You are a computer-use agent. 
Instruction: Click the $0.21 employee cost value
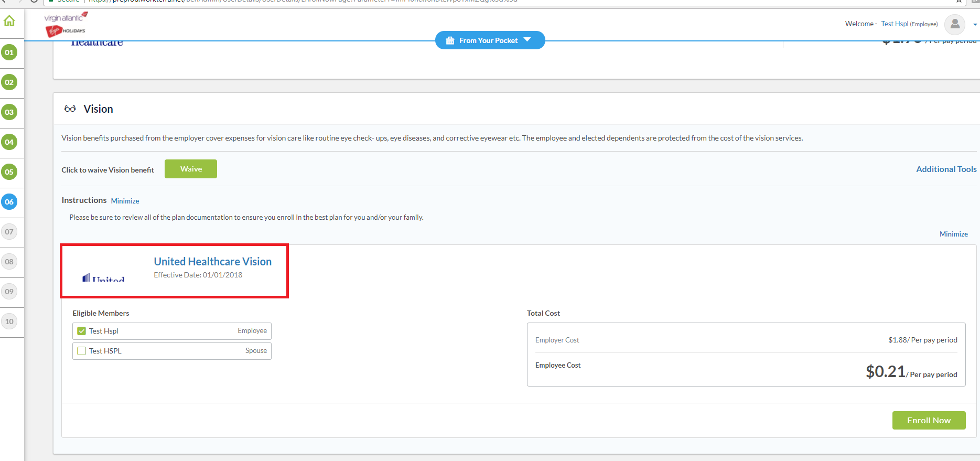point(885,371)
